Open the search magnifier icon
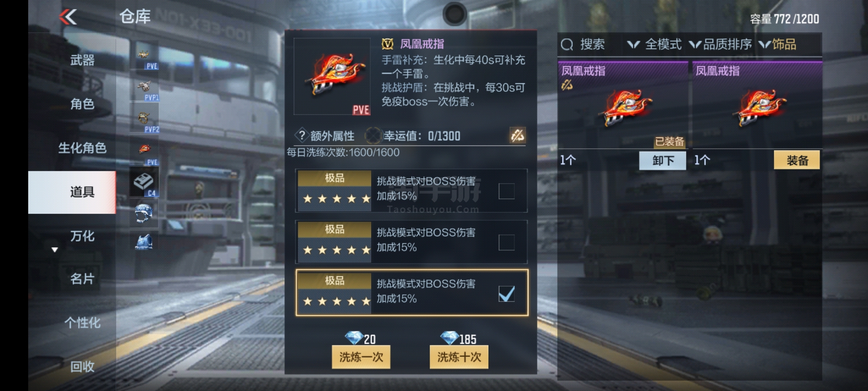The height and width of the screenshot is (391, 868). 567,45
